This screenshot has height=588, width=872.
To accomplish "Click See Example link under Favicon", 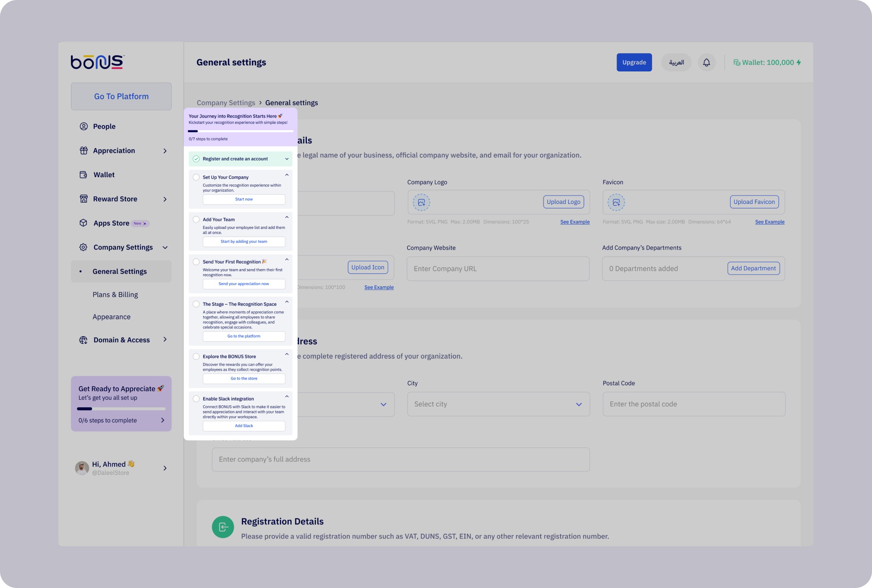I will [769, 222].
